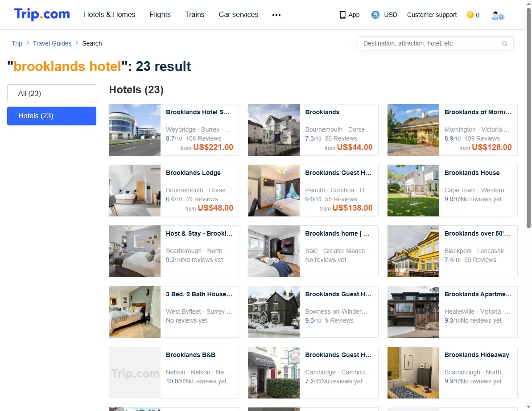Open Brooklands Lodge room photo
532x411 pixels.
[x=134, y=191]
